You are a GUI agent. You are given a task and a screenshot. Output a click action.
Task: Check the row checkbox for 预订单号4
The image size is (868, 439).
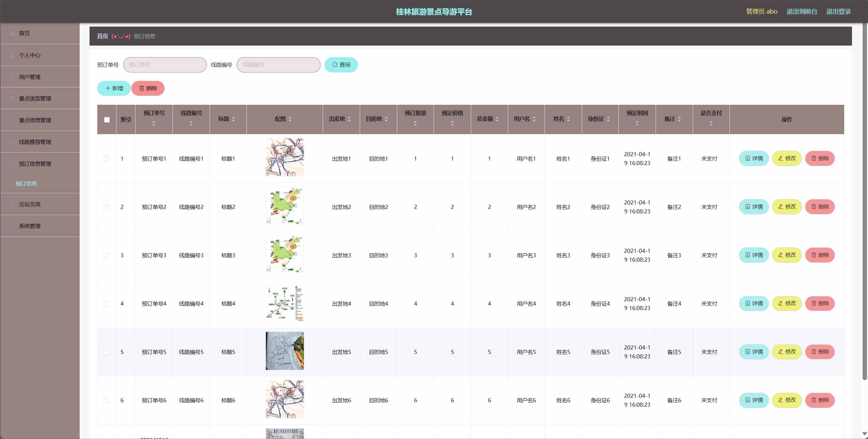coord(106,304)
